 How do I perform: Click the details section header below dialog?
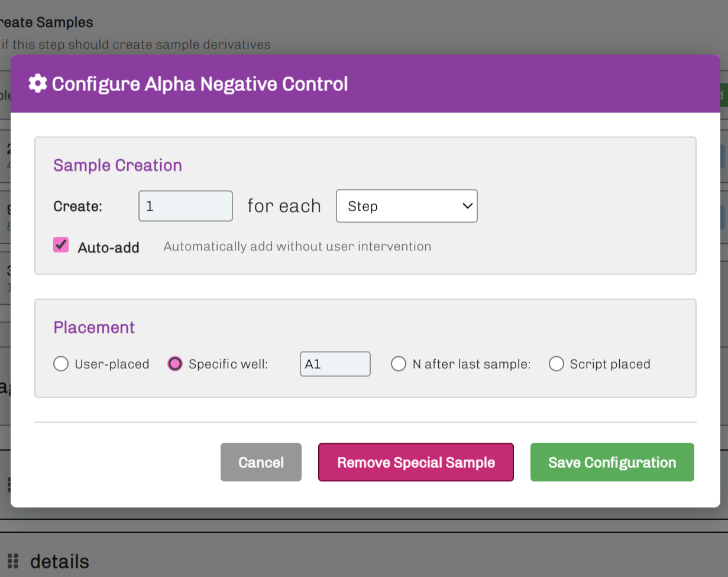(59, 561)
